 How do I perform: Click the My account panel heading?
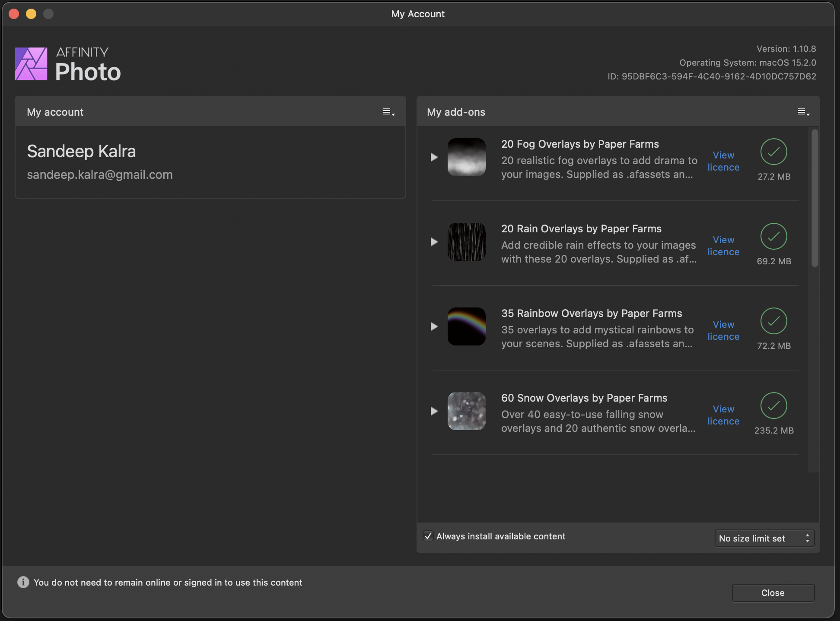coord(55,112)
